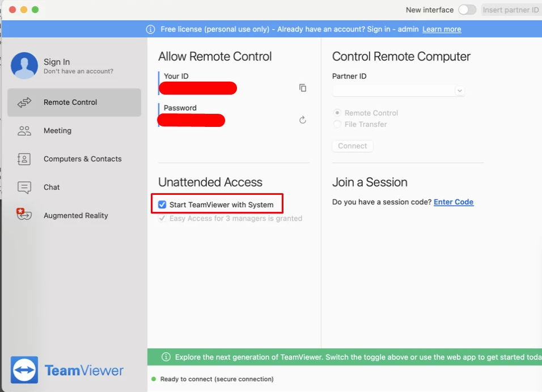This screenshot has width=542, height=392.
Task: Open the Chat sidebar tab
Action: [74, 187]
